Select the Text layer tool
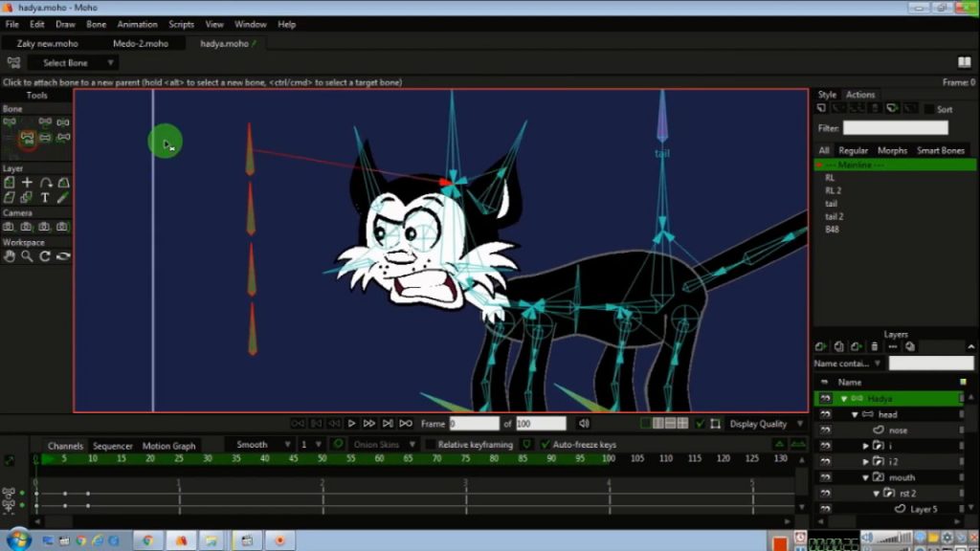The height and width of the screenshot is (551, 980). tap(45, 198)
